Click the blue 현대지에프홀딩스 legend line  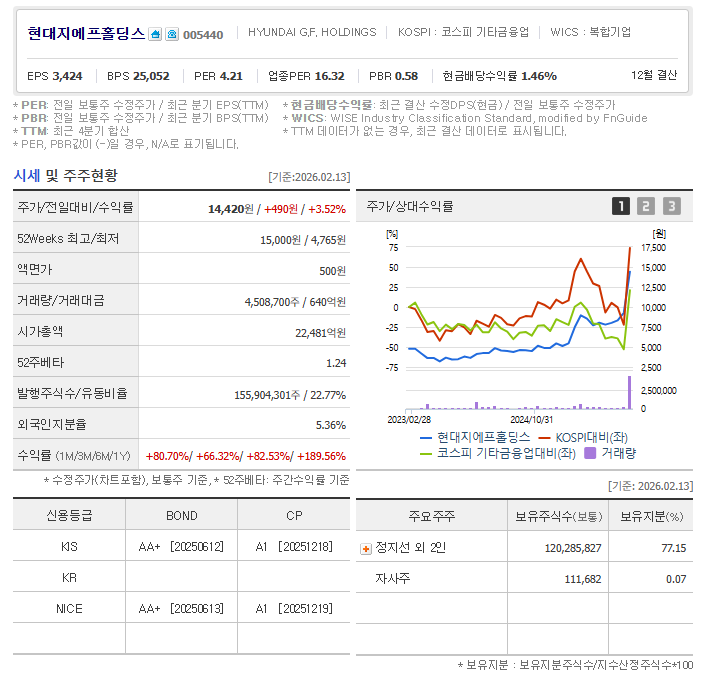426,438
